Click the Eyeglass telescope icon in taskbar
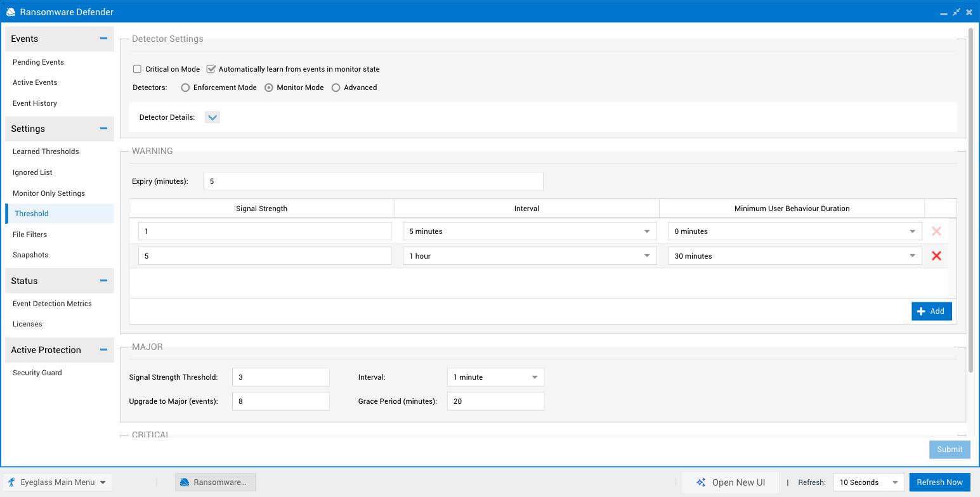Image resolution: width=980 pixels, height=497 pixels. point(11,482)
